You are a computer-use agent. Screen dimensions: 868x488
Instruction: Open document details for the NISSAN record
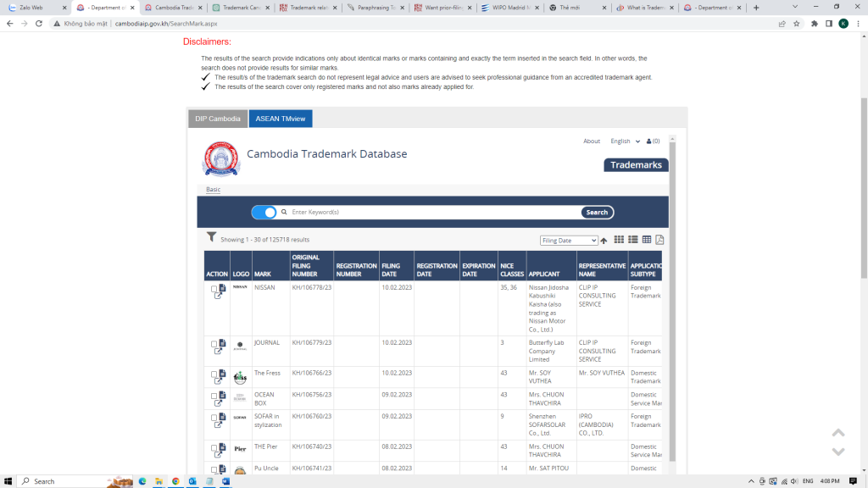222,287
